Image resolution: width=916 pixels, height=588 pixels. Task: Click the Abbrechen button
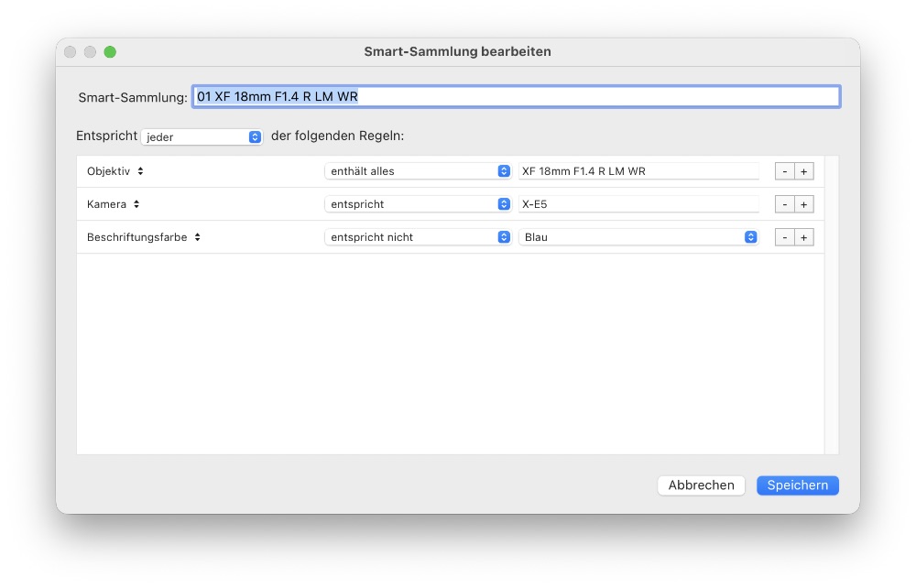pyautogui.click(x=701, y=485)
